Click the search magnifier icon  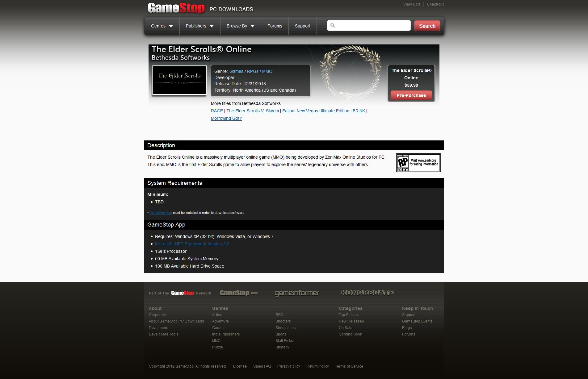(333, 26)
